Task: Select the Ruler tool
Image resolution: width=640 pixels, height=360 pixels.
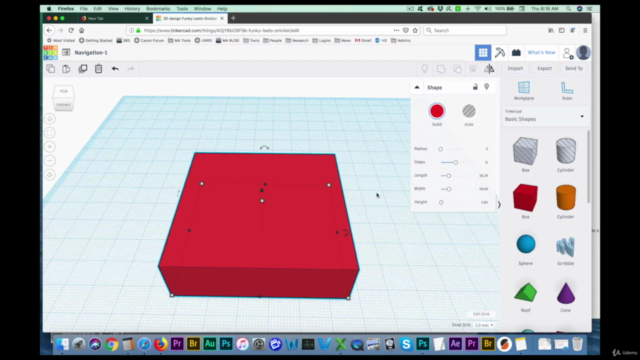Action: 567,90
